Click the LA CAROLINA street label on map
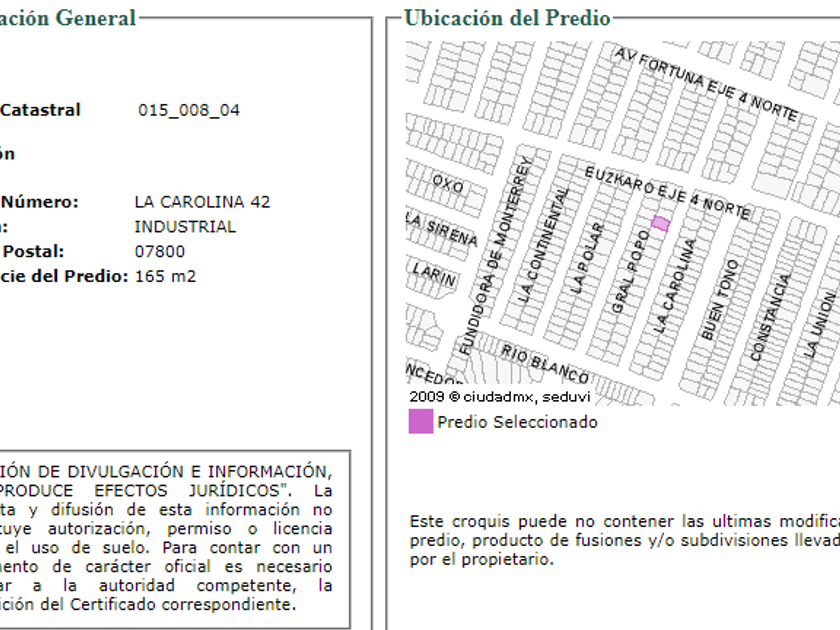The height and width of the screenshot is (630, 840). (x=675, y=286)
